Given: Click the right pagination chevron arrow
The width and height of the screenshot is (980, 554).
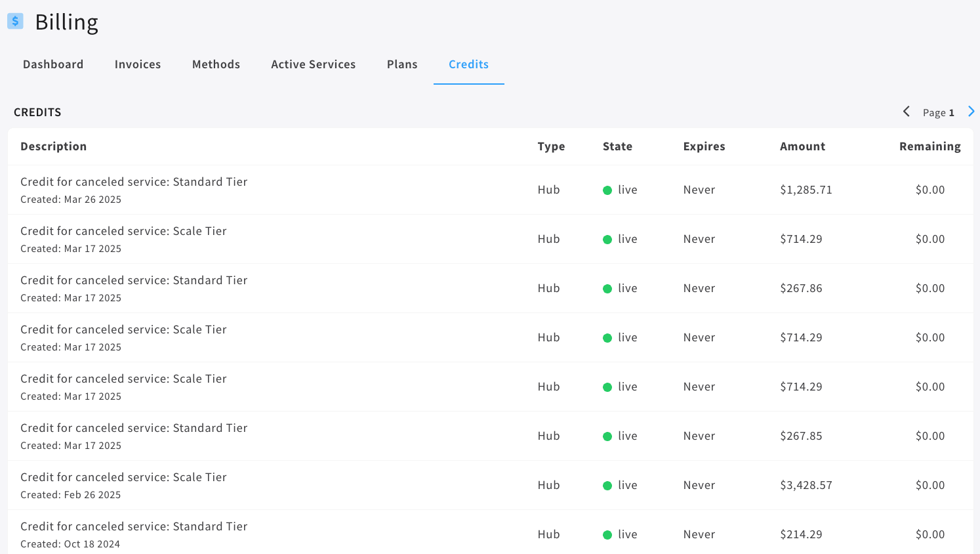Looking at the screenshot, I should coord(971,112).
